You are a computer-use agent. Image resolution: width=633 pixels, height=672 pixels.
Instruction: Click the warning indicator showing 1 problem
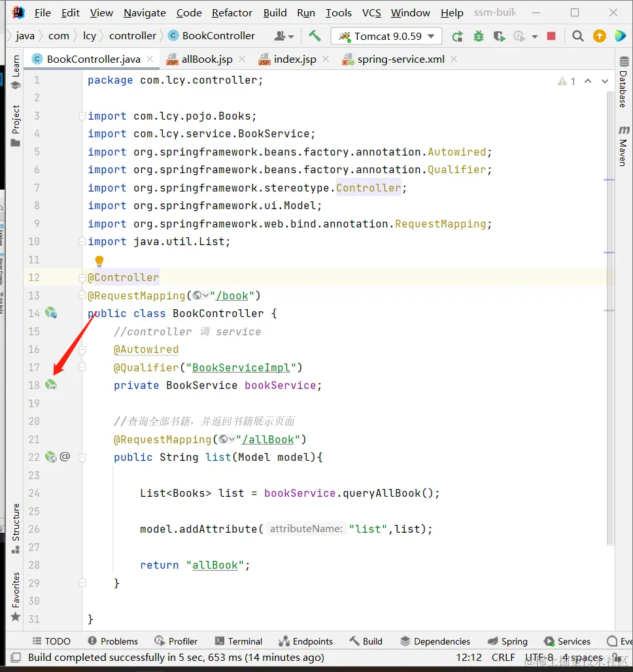(x=566, y=81)
